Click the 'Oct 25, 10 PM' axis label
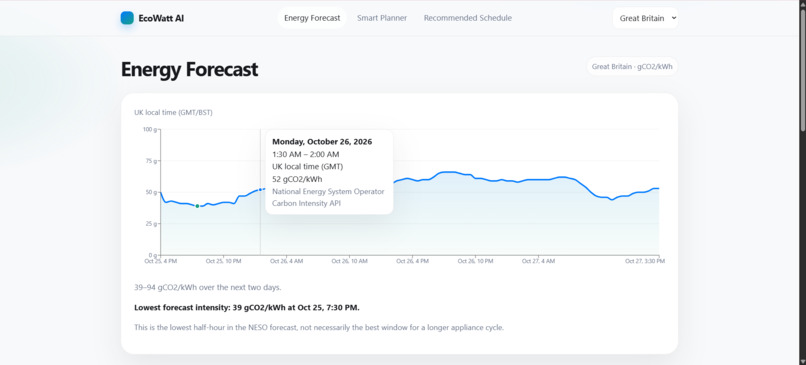The height and width of the screenshot is (365, 806). (x=223, y=261)
